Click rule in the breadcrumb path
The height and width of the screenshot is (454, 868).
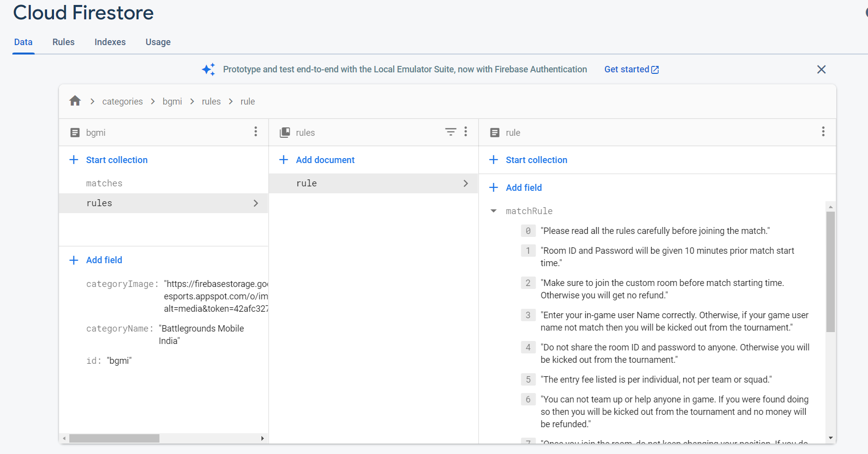coord(248,102)
